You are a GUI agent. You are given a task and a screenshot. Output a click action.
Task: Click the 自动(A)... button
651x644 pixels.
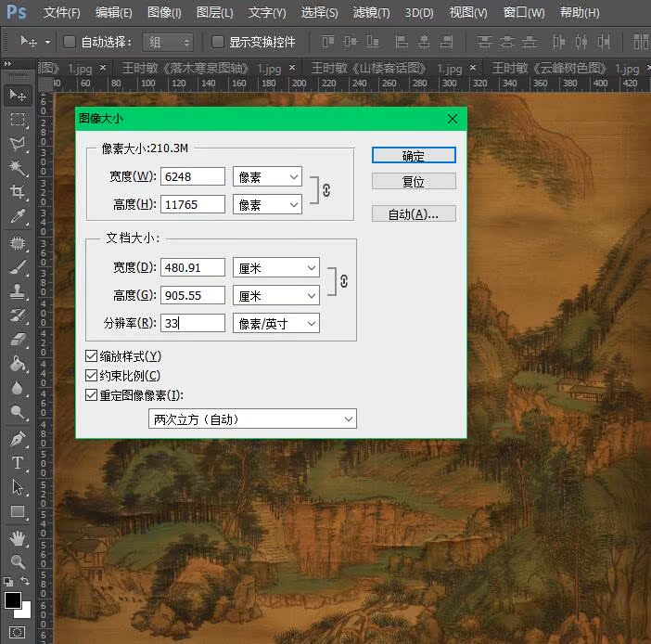coord(414,214)
